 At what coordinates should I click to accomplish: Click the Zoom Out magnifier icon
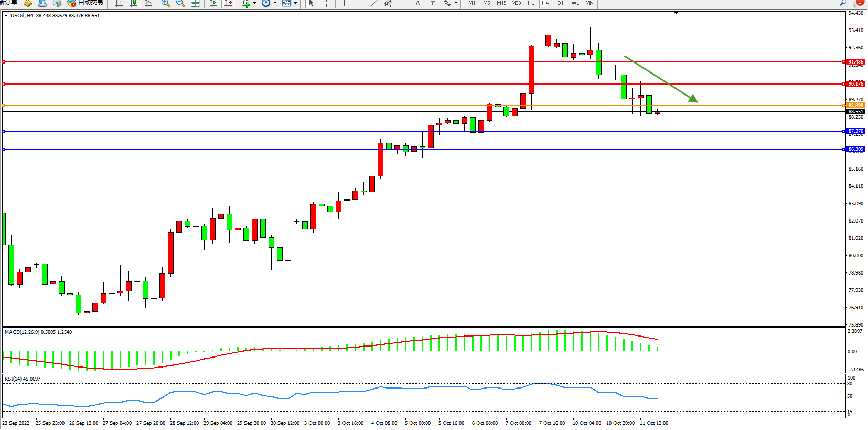click(x=180, y=3)
